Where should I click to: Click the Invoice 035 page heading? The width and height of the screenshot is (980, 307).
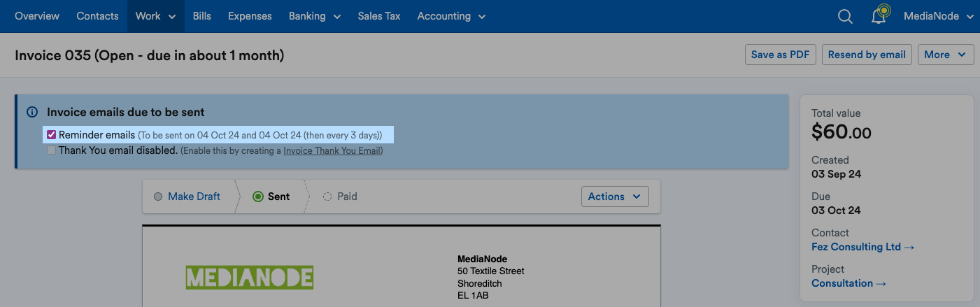(149, 55)
